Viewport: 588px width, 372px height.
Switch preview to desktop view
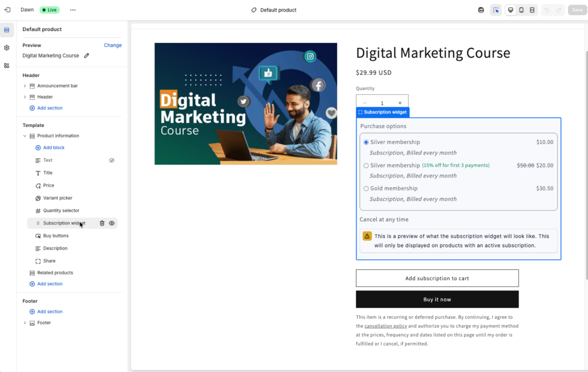pos(510,10)
